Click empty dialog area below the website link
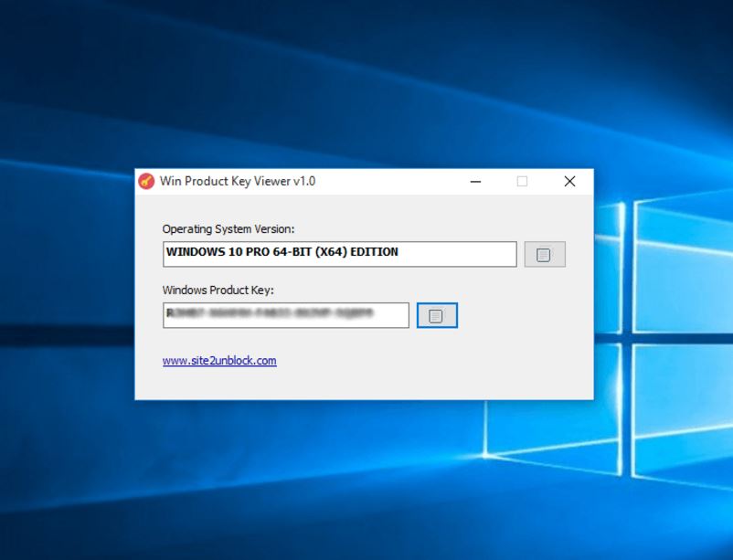 tap(366, 384)
